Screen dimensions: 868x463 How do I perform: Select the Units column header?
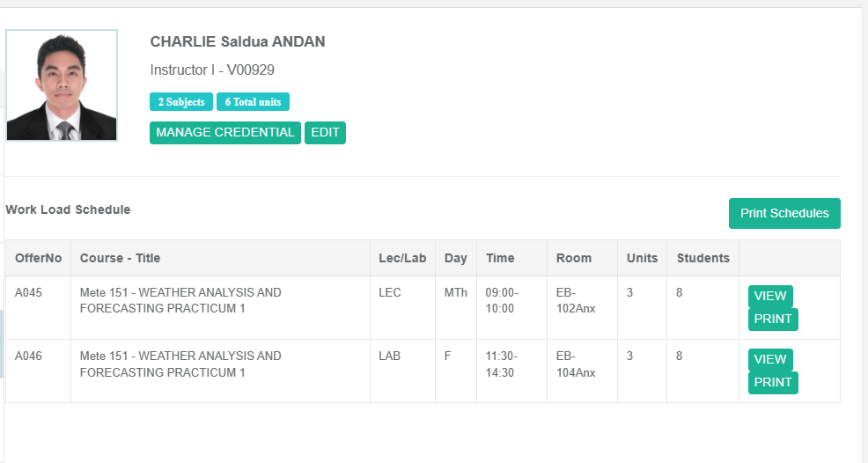point(642,258)
